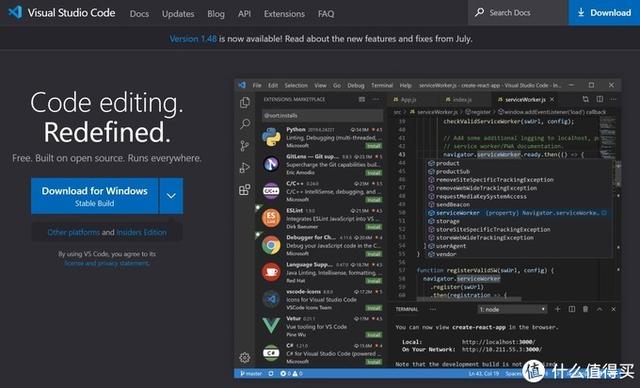The image size is (640, 388).
Task: Click the New Terminal plus icon
Action: pos(558,309)
